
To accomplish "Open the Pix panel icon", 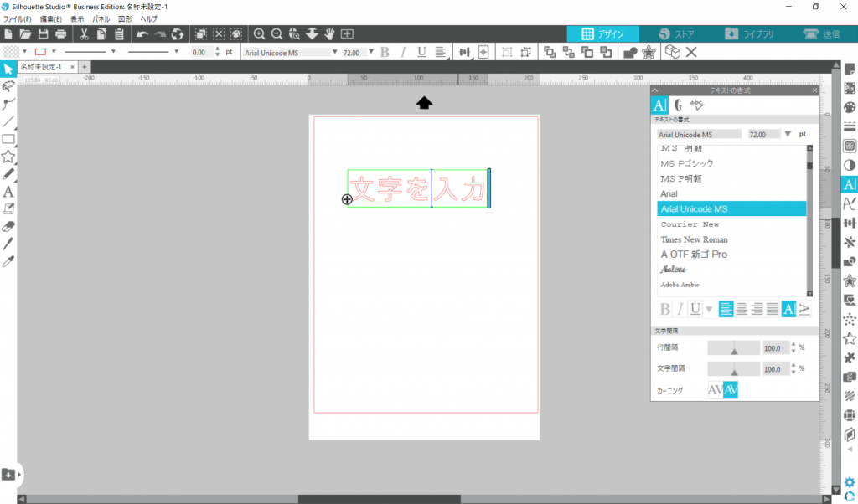I will pyautogui.click(x=850, y=88).
